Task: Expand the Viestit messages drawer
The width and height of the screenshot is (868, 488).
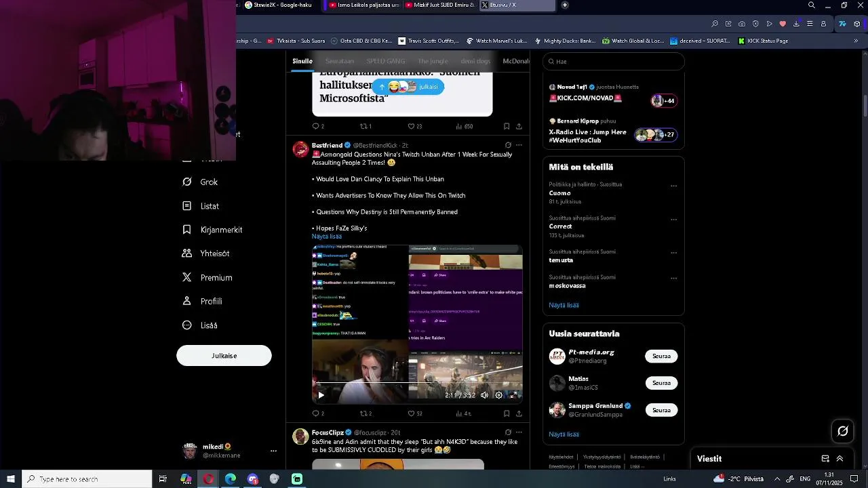Action: point(840,459)
